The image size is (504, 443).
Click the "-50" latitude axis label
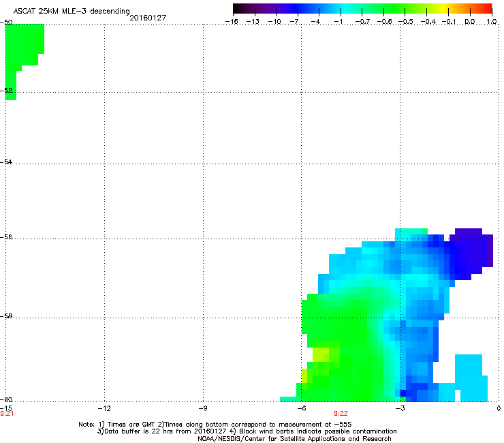pyautogui.click(x=6, y=22)
